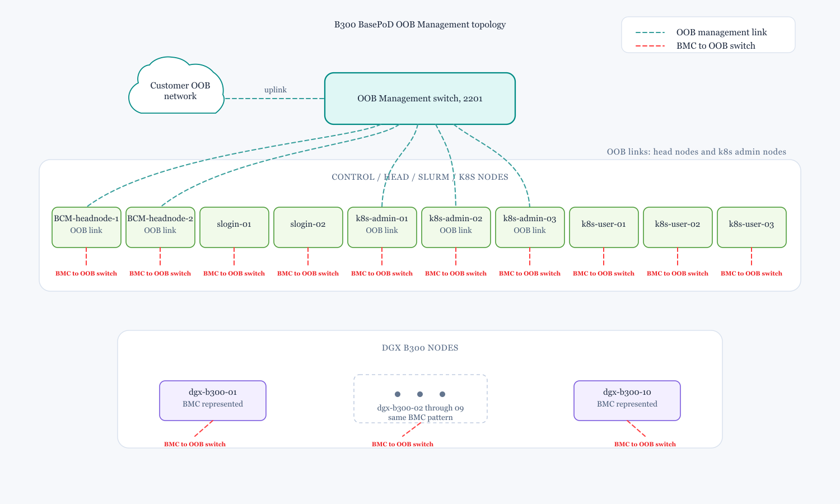Viewport: 840px width, 504px height.
Task: Select the OOB Management switch, 2201 box
Action: [x=420, y=99]
